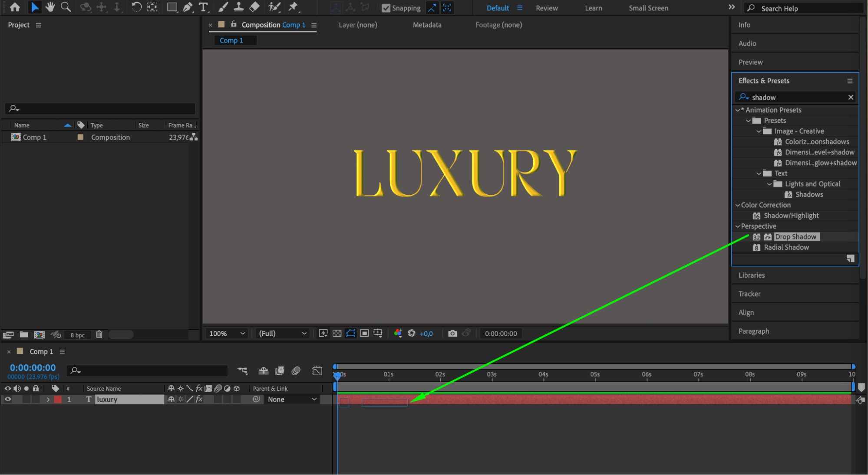Select the Rectangle shape tool
The height and width of the screenshot is (475, 868).
172,7
